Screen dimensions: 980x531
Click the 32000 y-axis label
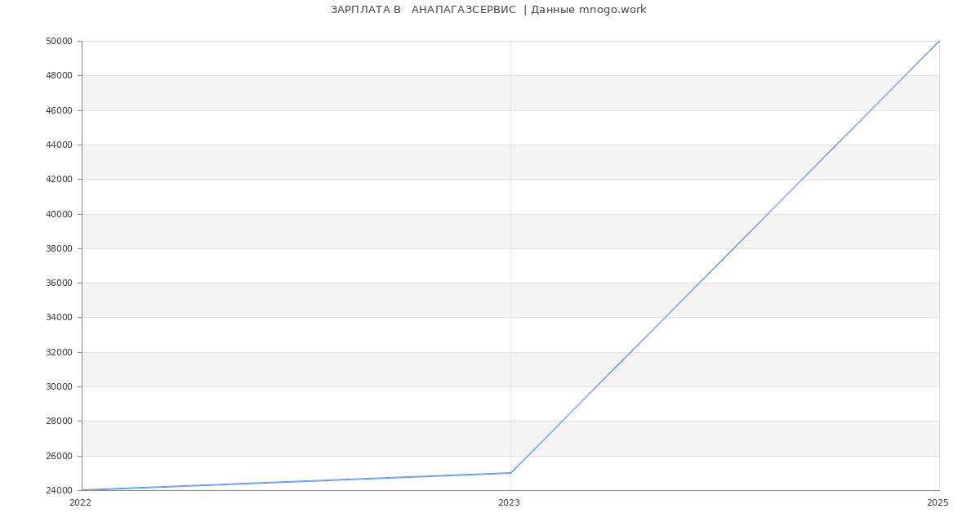tap(60, 353)
